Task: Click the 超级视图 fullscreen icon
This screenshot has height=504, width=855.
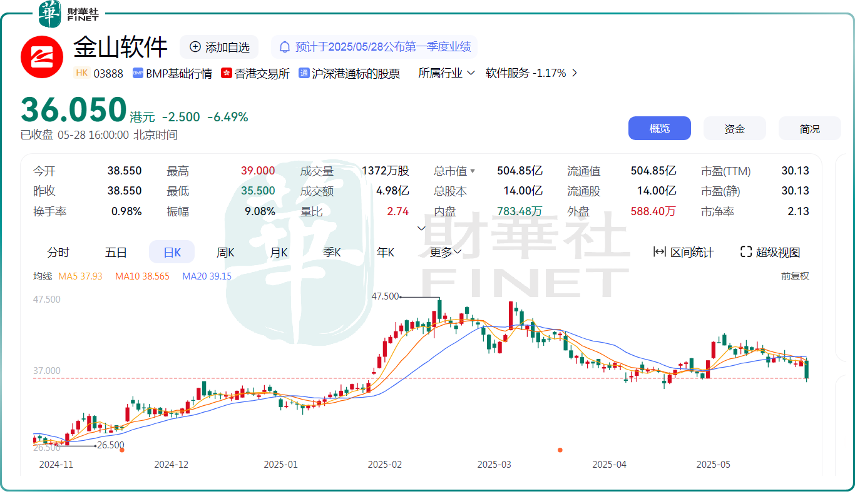Action: coord(745,252)
